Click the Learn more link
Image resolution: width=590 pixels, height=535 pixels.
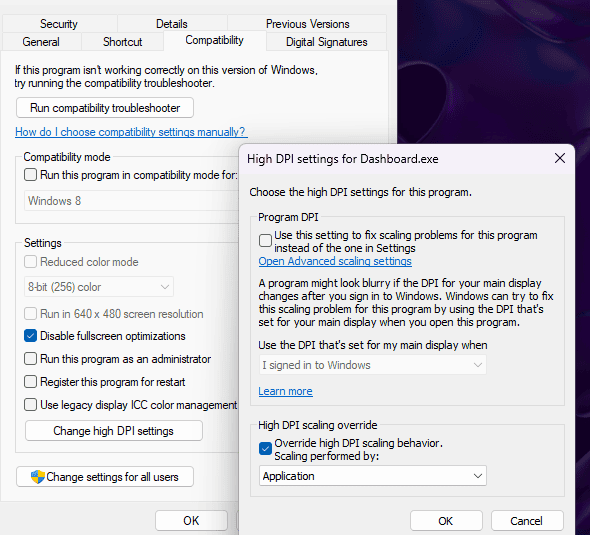coord(285,391)
